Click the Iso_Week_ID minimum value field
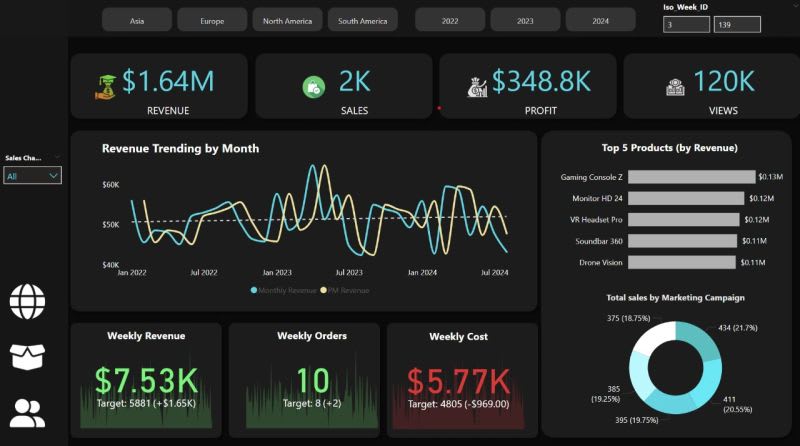 click(x=686, y=24)
